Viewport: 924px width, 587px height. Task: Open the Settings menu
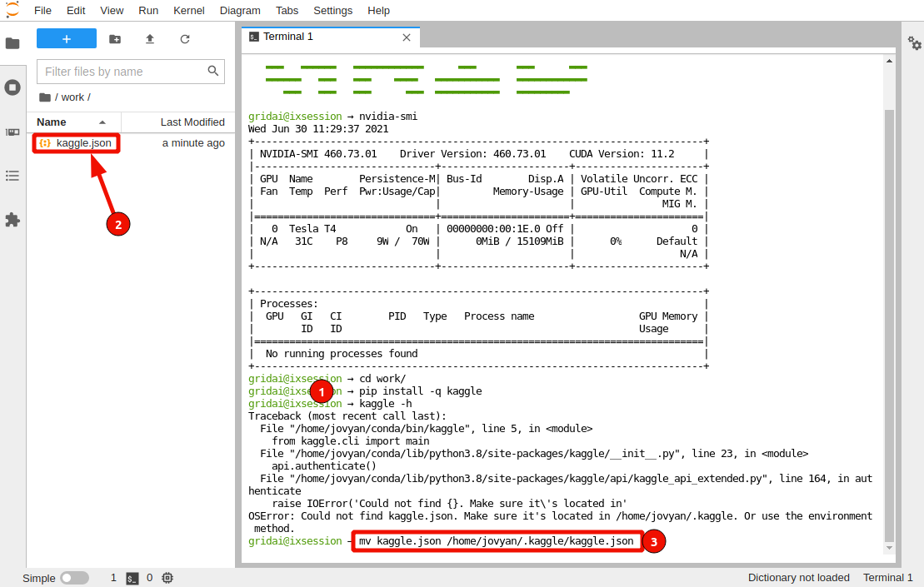tap(332, 11)
